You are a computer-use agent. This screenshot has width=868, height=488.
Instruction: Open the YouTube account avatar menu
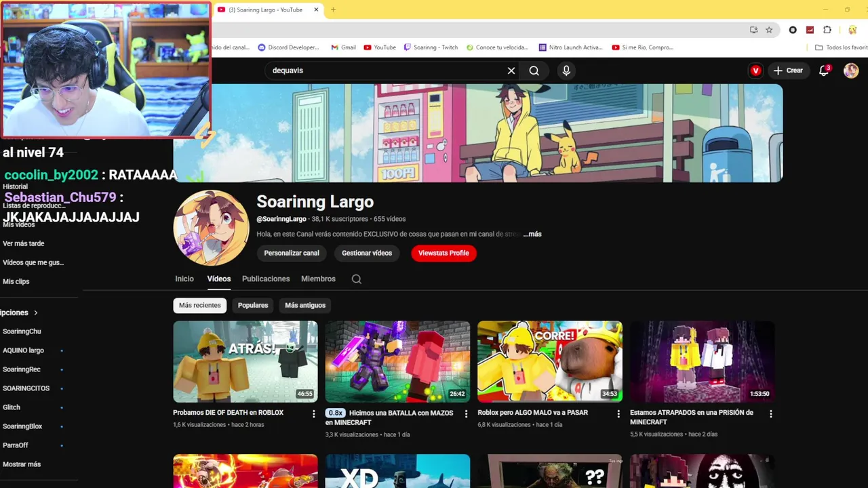point(851,70)
